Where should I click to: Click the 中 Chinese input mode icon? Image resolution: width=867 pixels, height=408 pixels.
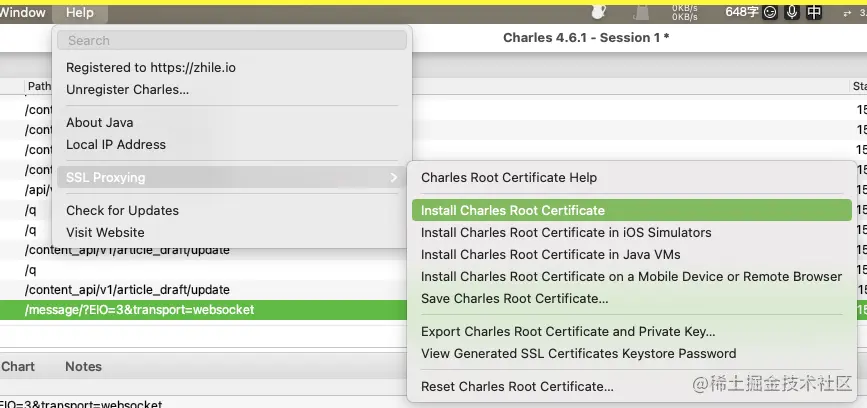(814, 12)
